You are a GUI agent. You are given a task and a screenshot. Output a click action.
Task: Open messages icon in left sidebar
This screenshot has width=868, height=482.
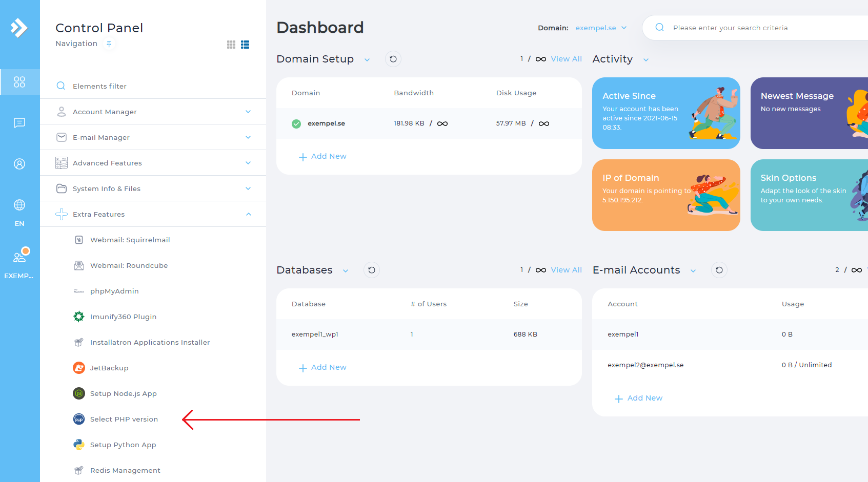point(19,123)
